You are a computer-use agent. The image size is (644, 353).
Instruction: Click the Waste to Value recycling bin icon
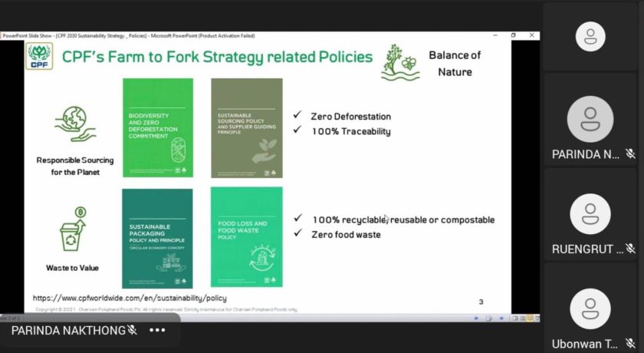tap(75, 231)
